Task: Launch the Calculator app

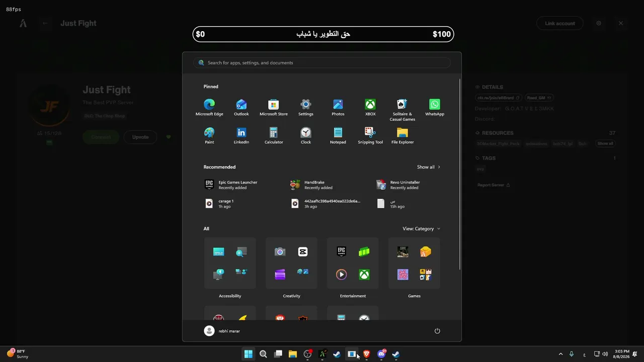Action: tap(274, 135)
